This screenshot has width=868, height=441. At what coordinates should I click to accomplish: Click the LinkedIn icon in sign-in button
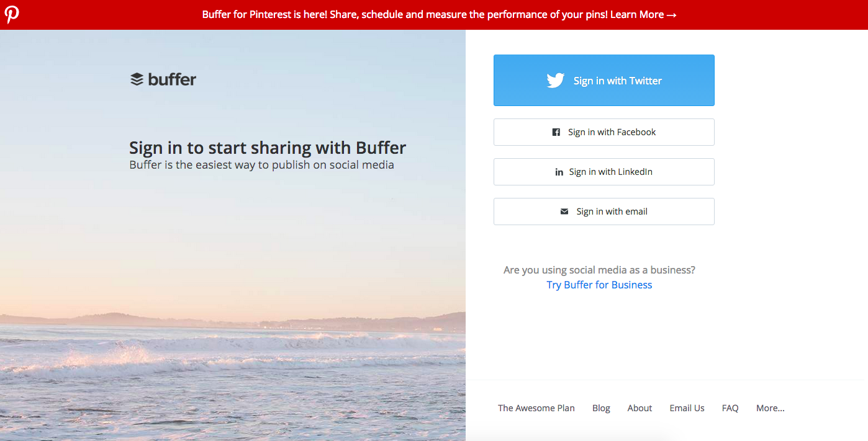click(559, 172)
